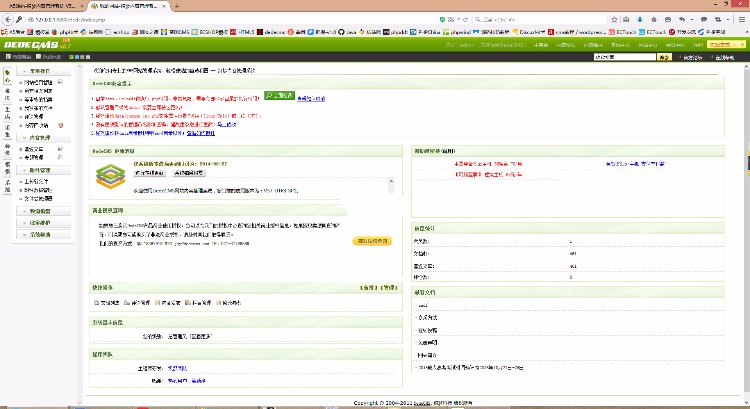Viewport: 750px width, 409px height.
Task: Click the left gray button under update date
Action: (x=150, y=173)
